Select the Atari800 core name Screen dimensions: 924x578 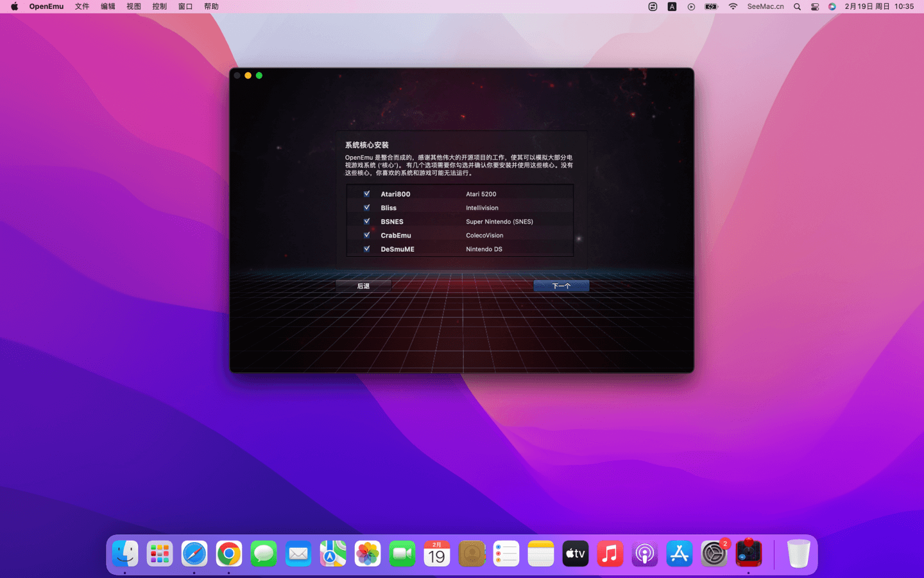pos(395,194)
